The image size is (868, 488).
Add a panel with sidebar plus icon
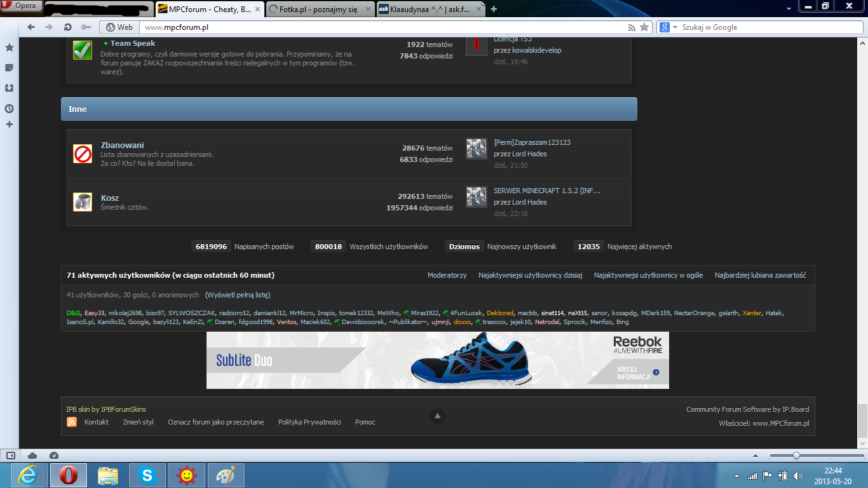click(10, 124)
